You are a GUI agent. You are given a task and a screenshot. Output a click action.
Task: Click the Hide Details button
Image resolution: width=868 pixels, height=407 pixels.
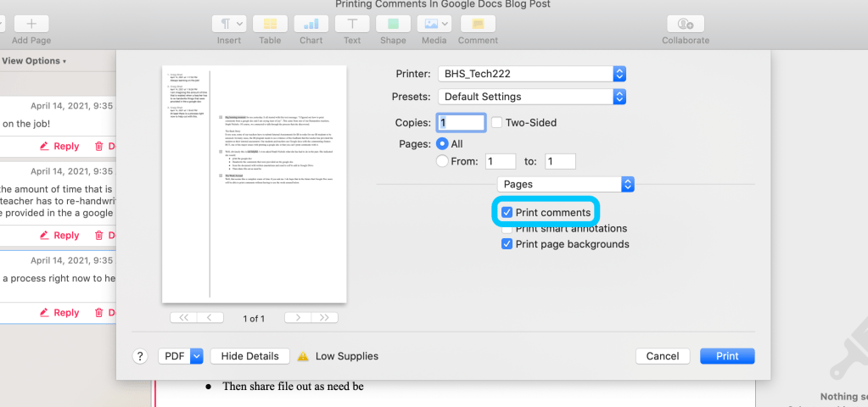(x=249, y=356)
